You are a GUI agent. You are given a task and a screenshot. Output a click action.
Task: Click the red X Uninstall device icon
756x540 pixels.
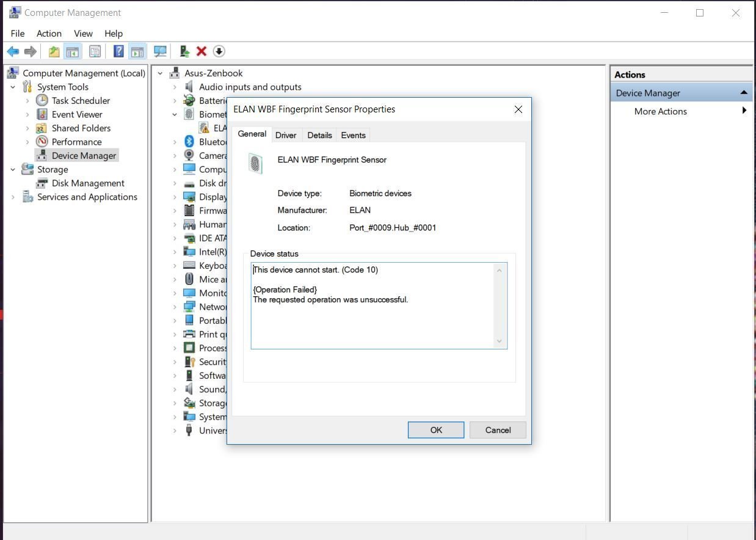[202, 52]
